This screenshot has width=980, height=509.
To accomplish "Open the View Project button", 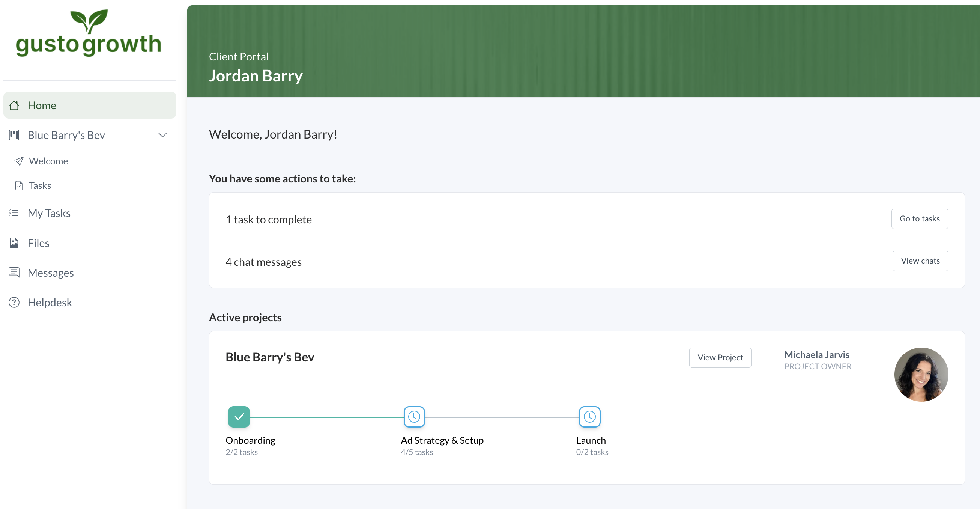I will coord(720,357).
